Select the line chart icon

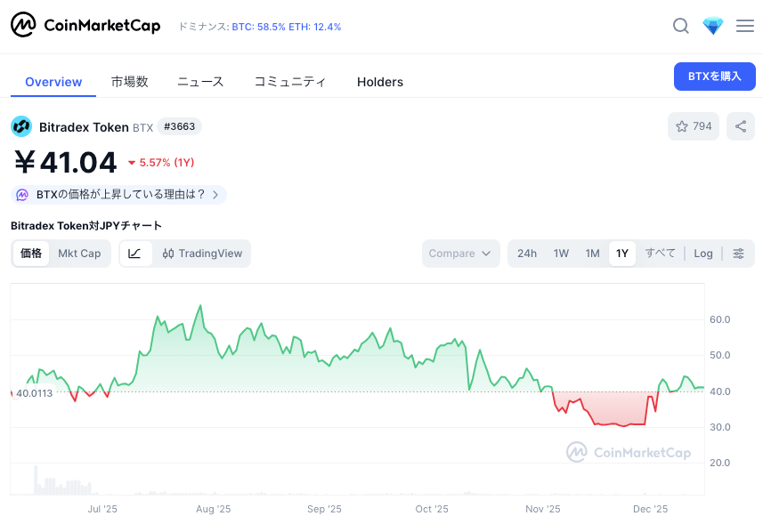click(x=134, y=254)
